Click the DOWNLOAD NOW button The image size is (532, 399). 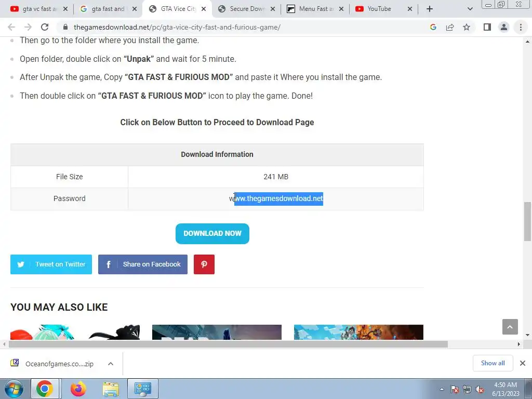[212, 233]
